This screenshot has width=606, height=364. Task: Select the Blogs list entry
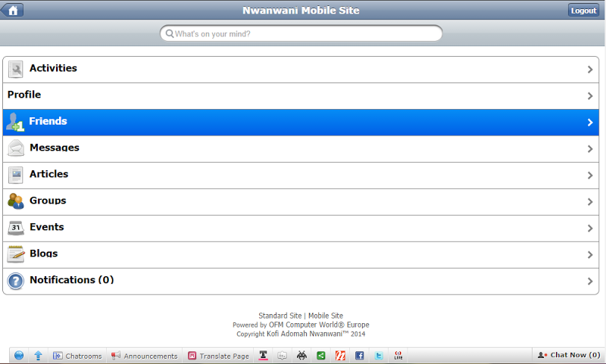pos(301,255)
